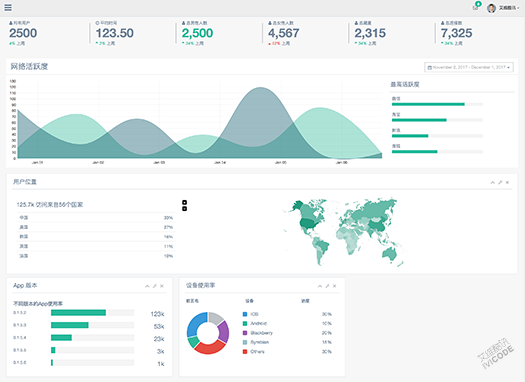Click the 123k usage count
The width and height of the screenshot is (525, 382).
coord(157,314)
